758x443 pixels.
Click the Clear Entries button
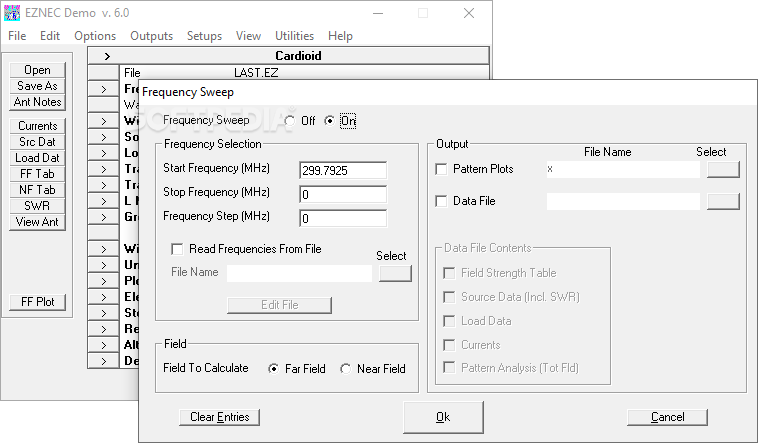pos(219,417)
